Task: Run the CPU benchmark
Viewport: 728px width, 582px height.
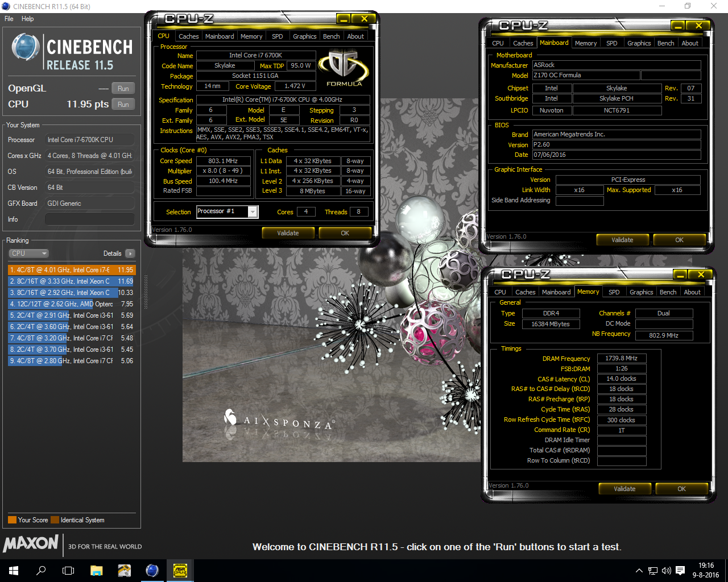Action: click(x=123, y=105)
